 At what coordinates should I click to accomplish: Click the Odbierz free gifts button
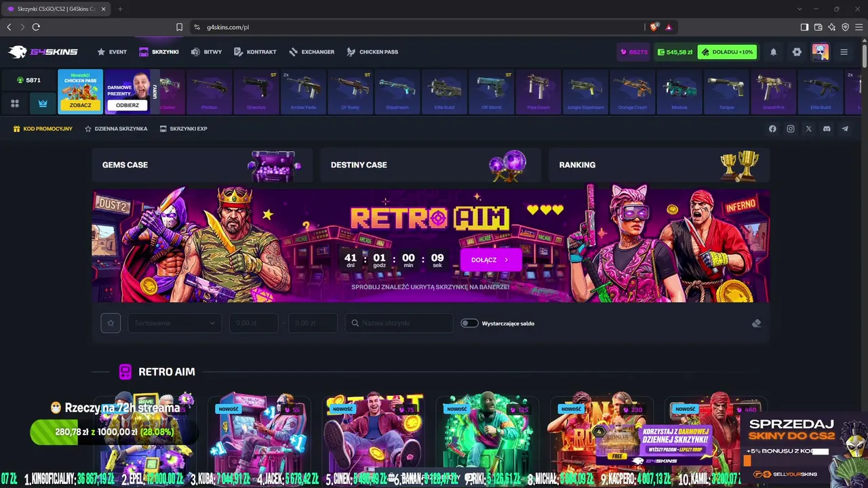click(127, 105)
